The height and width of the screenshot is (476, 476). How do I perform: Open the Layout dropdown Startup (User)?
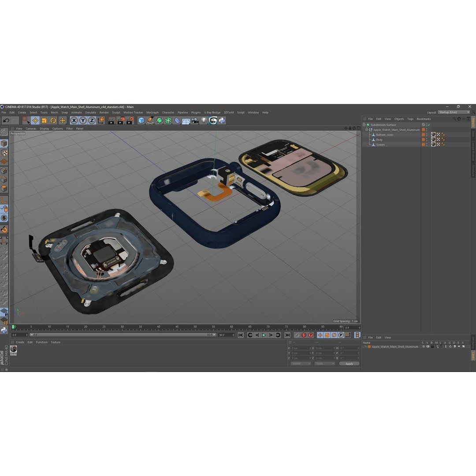pos(454,112)
